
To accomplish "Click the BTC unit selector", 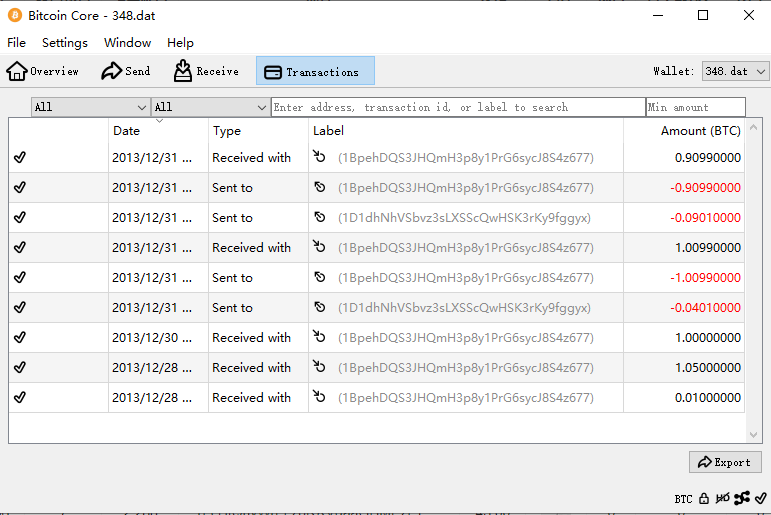I will click(683, 498).
